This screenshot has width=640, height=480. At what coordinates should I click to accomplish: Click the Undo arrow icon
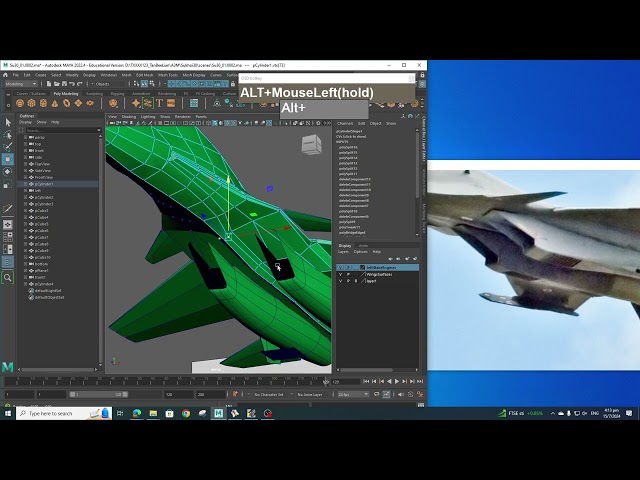(x=72, y=84)
